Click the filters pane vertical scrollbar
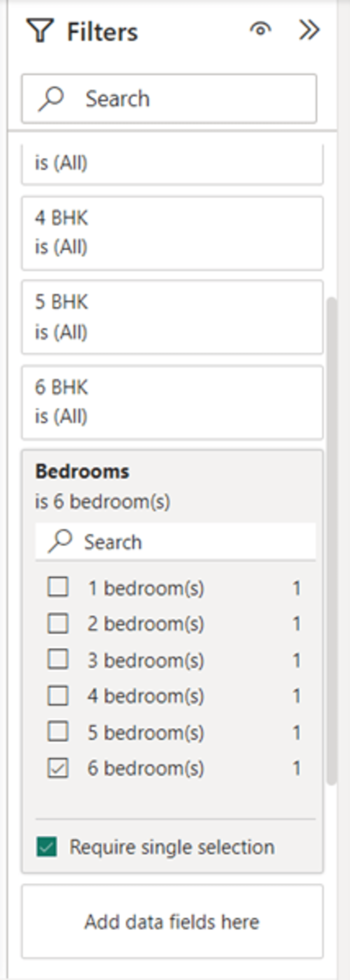The image size is (350, 980). 332,540
